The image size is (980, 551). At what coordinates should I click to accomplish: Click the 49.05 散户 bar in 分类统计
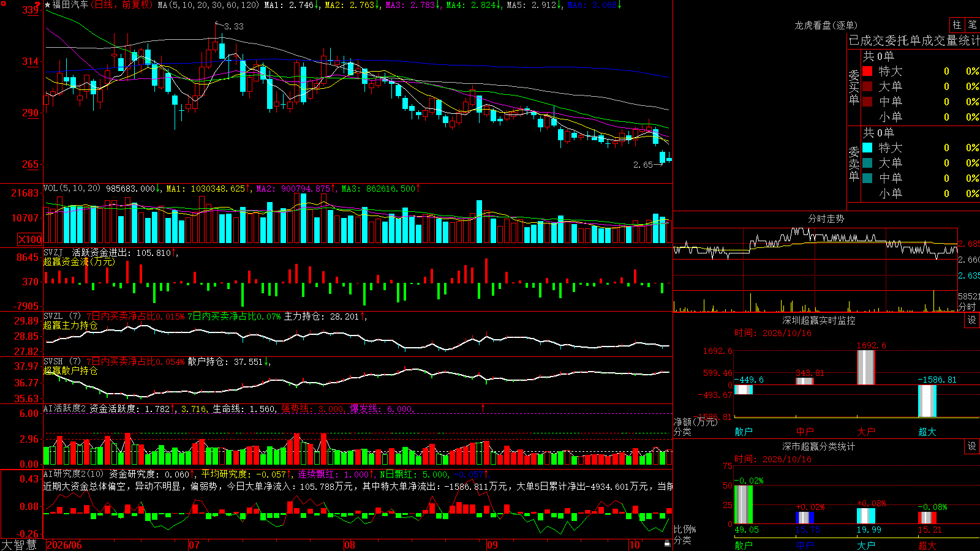tap(743, 504)
